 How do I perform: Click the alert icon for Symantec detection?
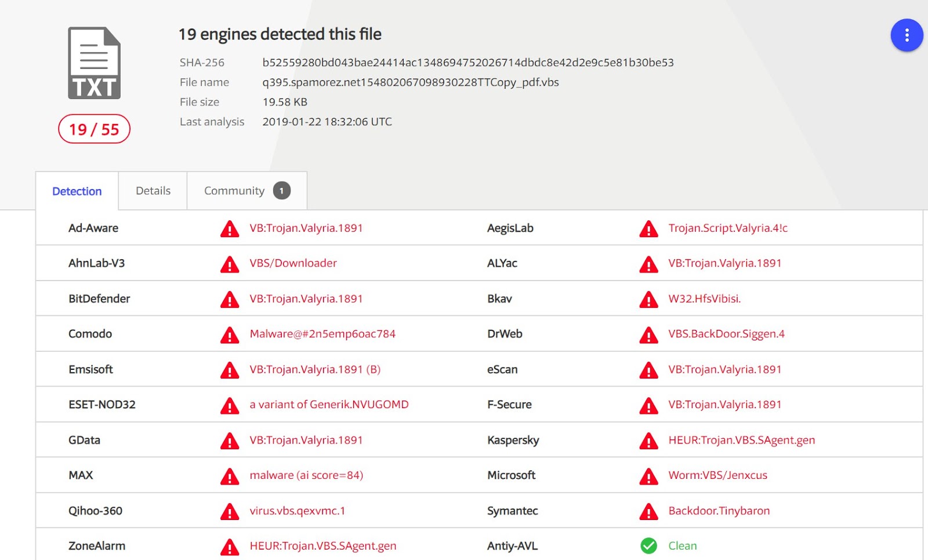pos(648,512)
